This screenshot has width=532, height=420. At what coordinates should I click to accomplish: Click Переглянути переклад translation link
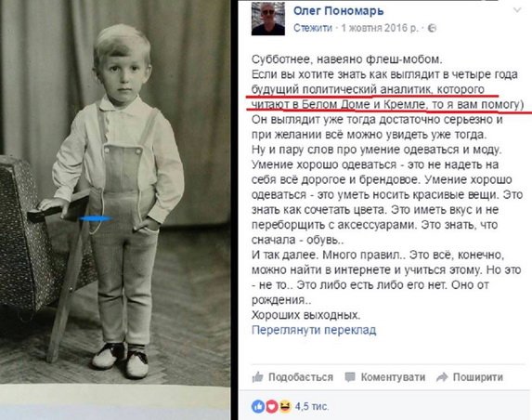coord(314,330)
